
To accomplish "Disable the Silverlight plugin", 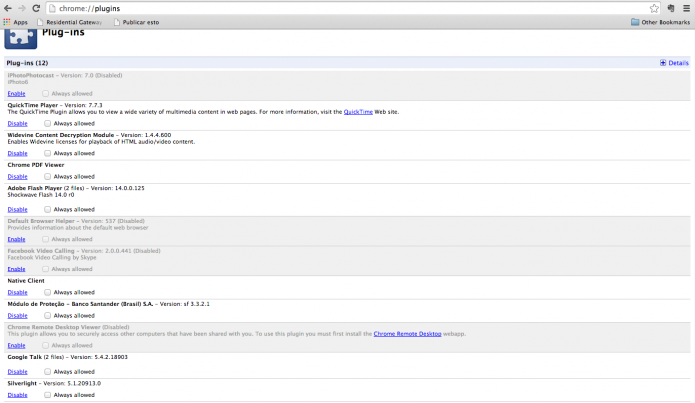I will (x=17, y=395).
